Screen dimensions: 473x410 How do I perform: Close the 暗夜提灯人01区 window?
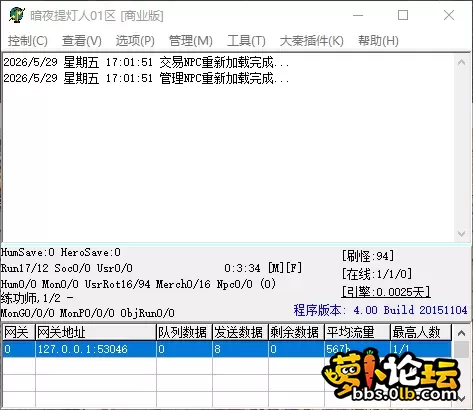[x=449, y=15]
